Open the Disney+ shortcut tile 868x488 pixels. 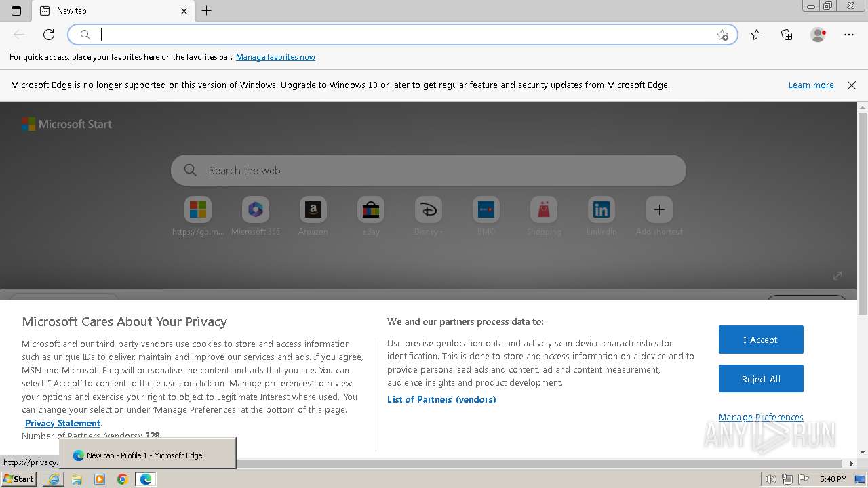(x=429, y=217)
